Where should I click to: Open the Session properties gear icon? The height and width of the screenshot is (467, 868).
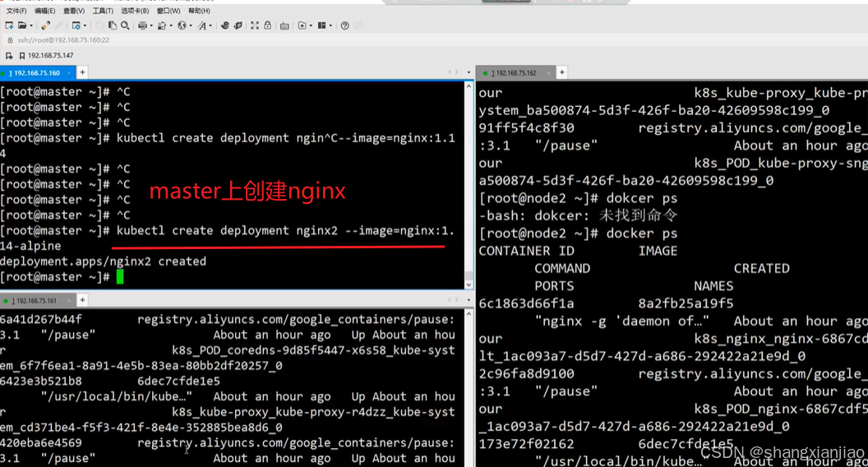(x=76, y=25)
